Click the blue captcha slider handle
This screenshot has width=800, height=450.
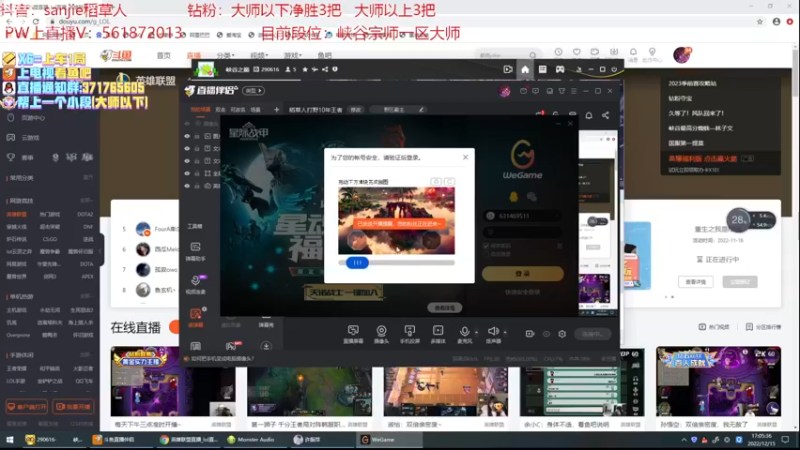pyautogui.click(x=357, y=263)
